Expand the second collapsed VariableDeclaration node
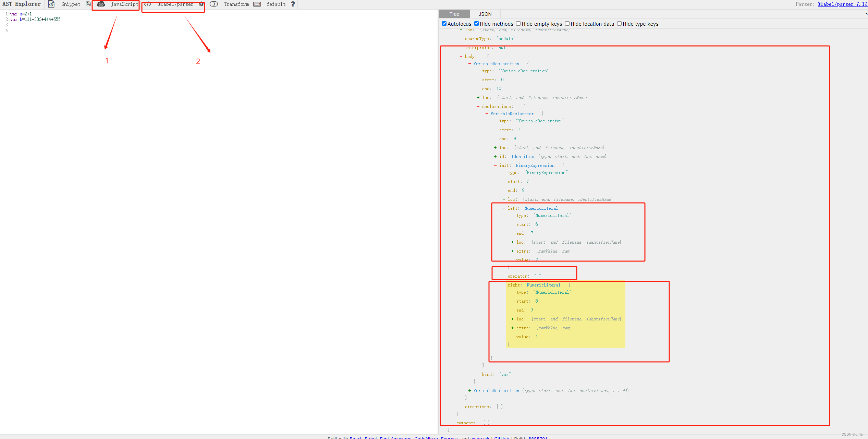 (469, 391)
